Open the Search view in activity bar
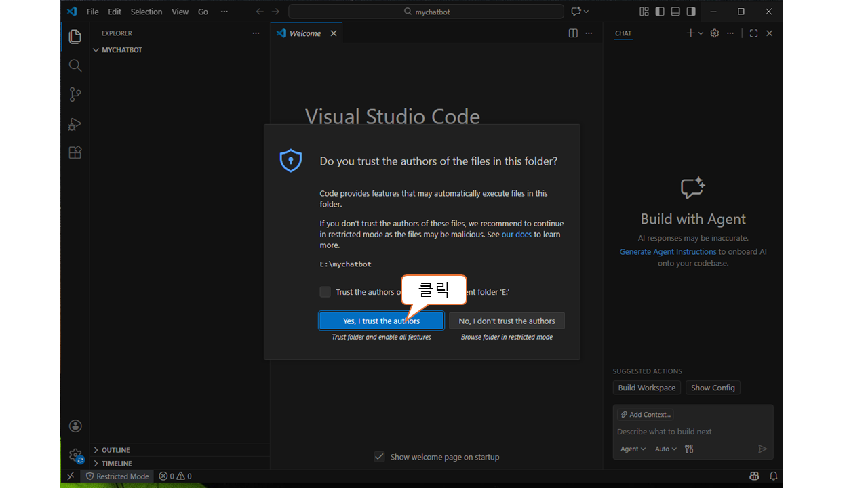 (75, 66)
